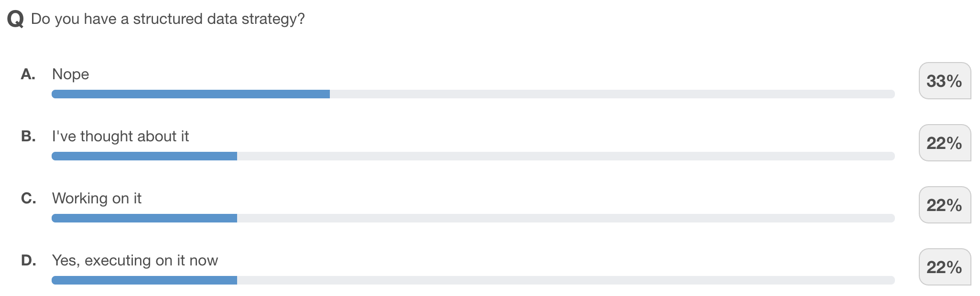Click the progress bar under Yes, executing on it now

473,280
